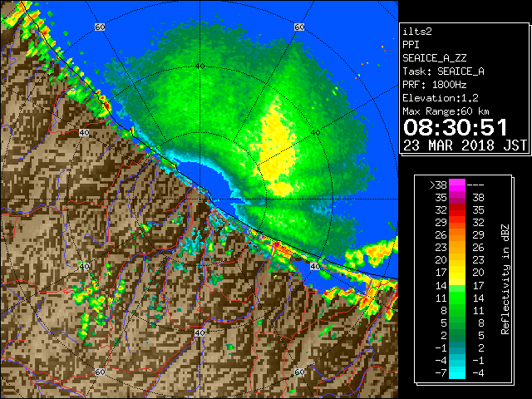Click the bright green legend band between 11 and 14
Image resolution: width=532 pixels, height=399 pixels.
[457, 298]
